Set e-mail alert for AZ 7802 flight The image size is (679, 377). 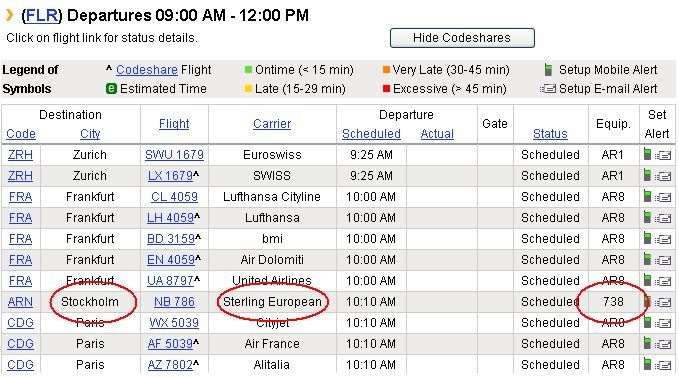663,365
